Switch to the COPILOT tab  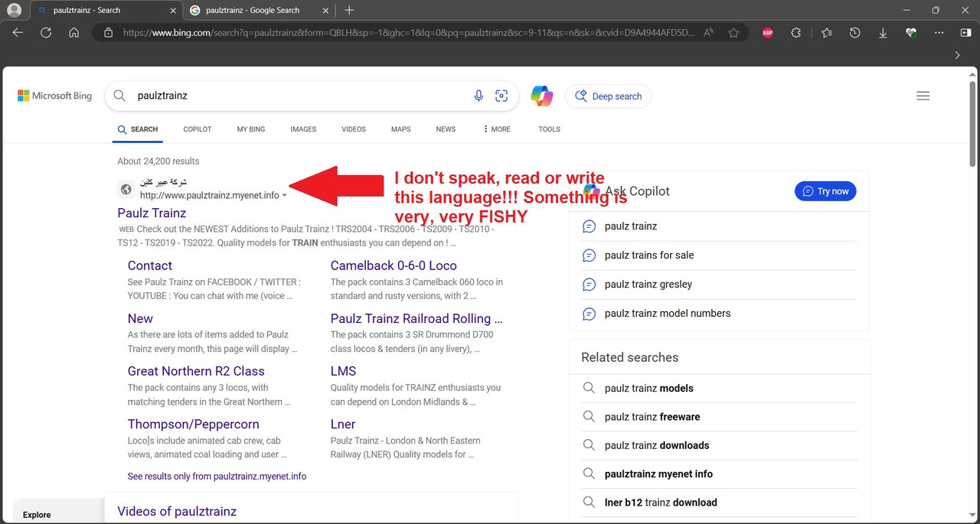pos(198,129)
